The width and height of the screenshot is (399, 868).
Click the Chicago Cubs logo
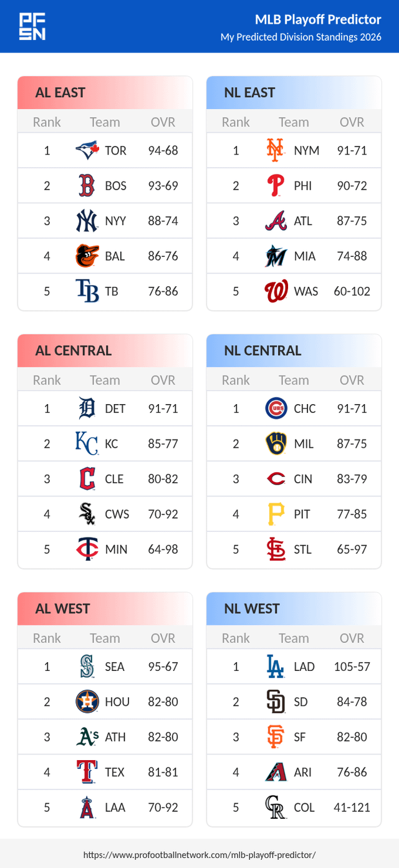click(276, 408)
